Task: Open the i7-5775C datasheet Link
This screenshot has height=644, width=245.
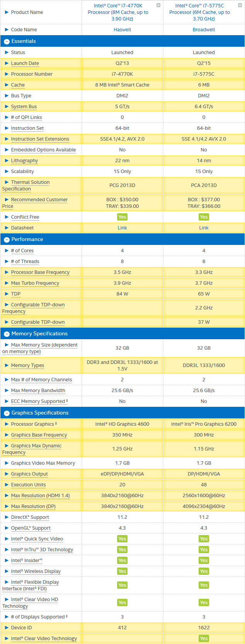Action: click(x=204, y=228)
